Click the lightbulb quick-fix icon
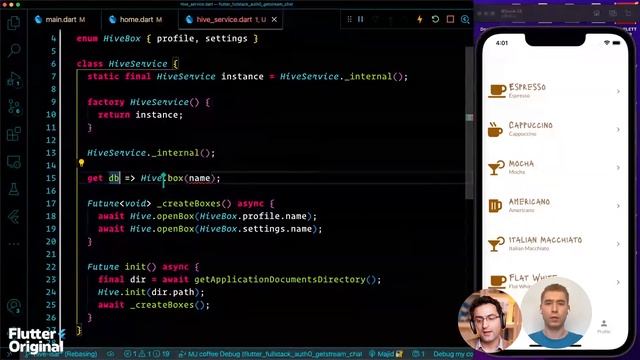640x360 pixels. click(x=81, y=163)
